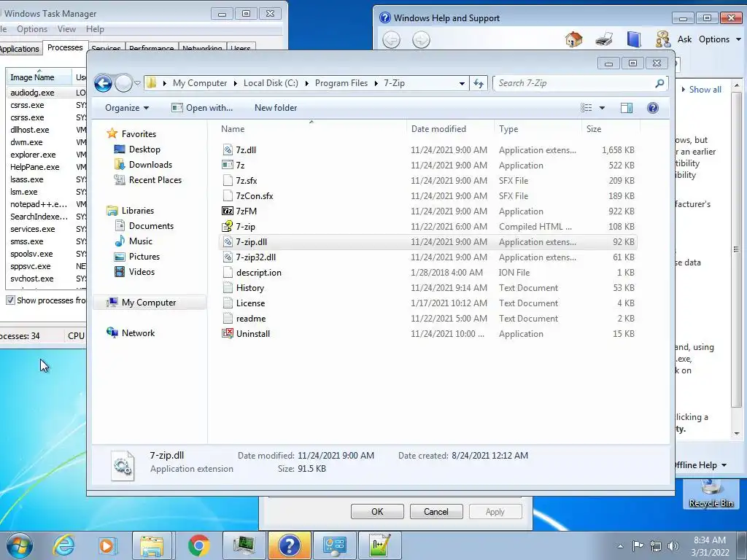Viewport: 747px width, 560px height.
Task: Switch to the Applications tab in Task Manager
Action: 19,49
